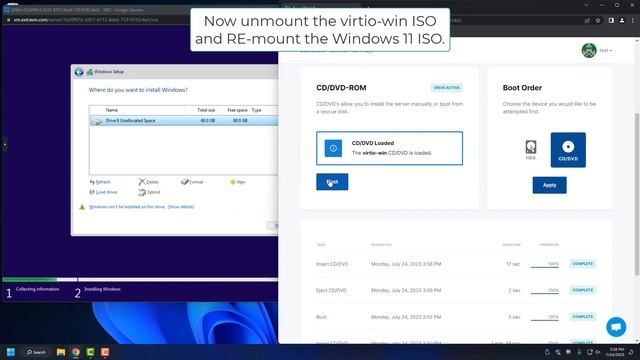Click Chrome bookmark star icon
This screenshot has width=640, height=360.
[x=598, y=20]
